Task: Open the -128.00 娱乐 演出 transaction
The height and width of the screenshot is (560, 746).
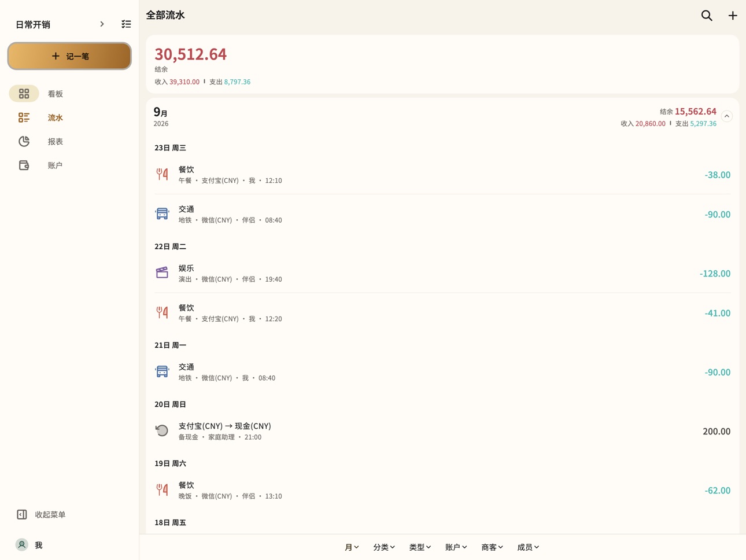Action: tap(443, 273)
